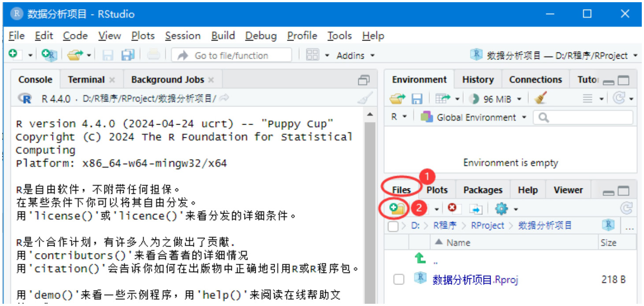Open the Environment list view dropdown

[x=593, y=99]
